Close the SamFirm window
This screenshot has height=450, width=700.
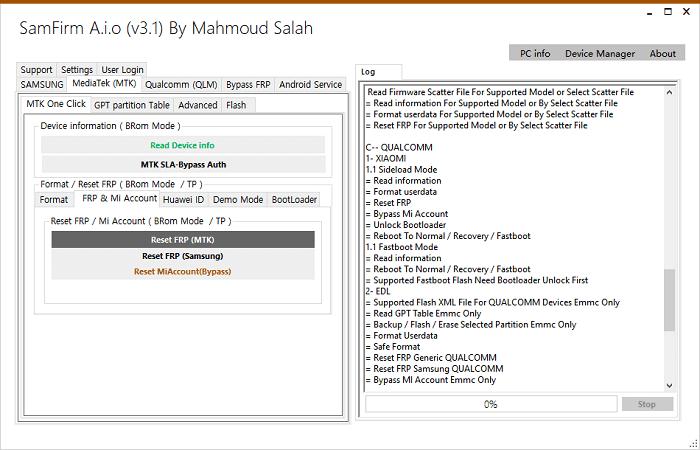[x=687, y=12]
